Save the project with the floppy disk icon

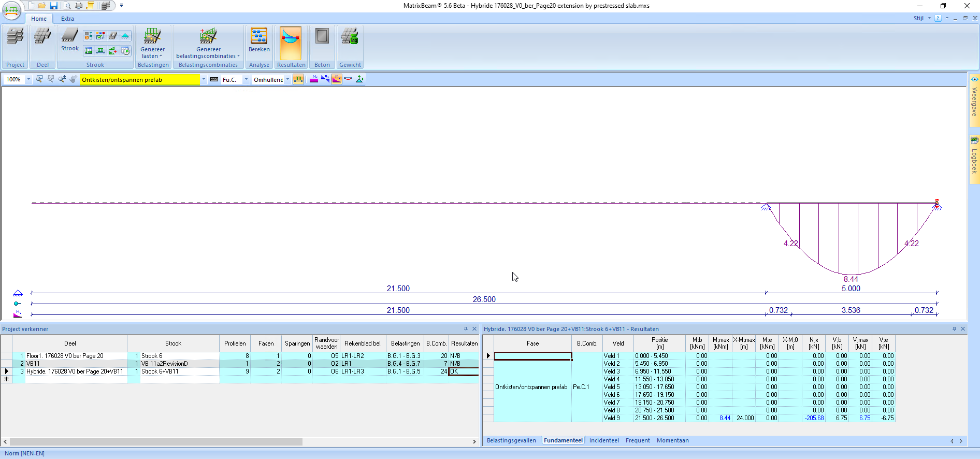(54, 6)
